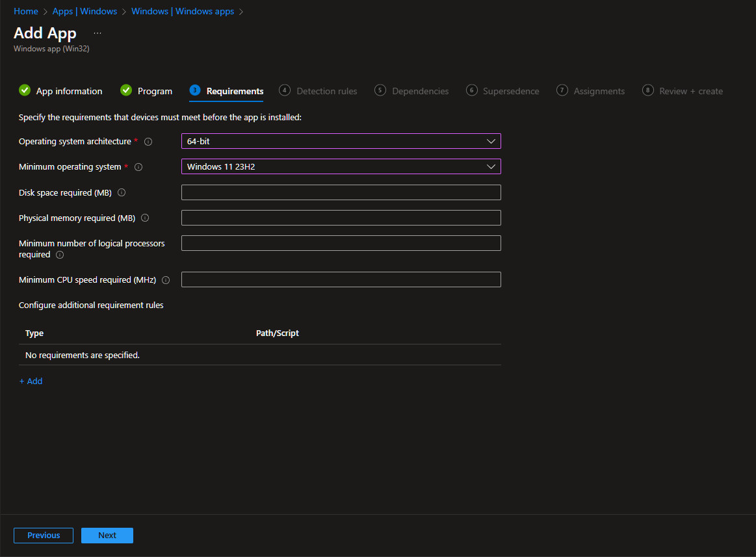The image size is (756, 557).
Task: Open Operating system architecture dropdown
Action: [341, 141]
